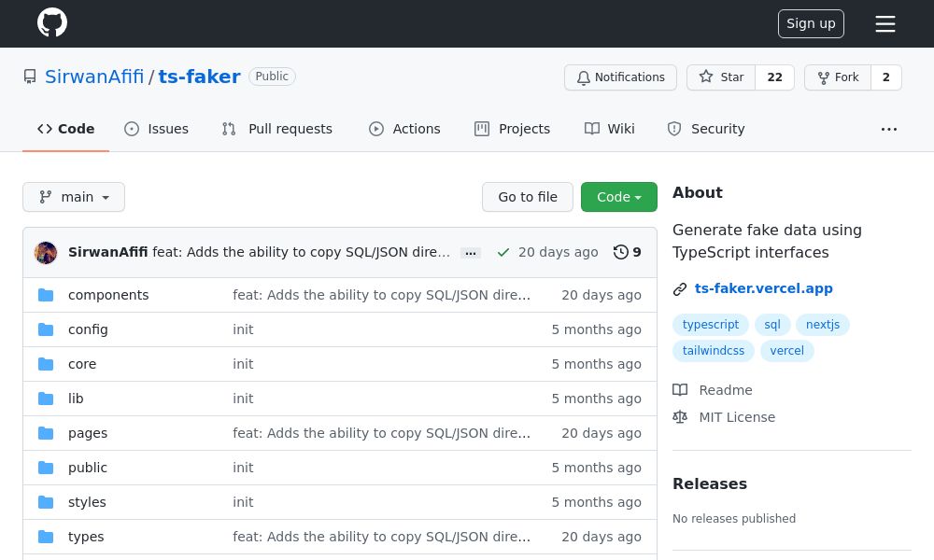Open the commit message for components row
934x560 pixels.
click(381, 295)
